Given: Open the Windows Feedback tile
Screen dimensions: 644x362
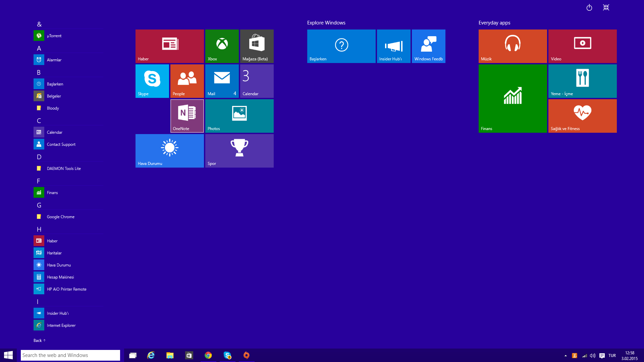Looking at the screenshot, I should pos(429,46).
